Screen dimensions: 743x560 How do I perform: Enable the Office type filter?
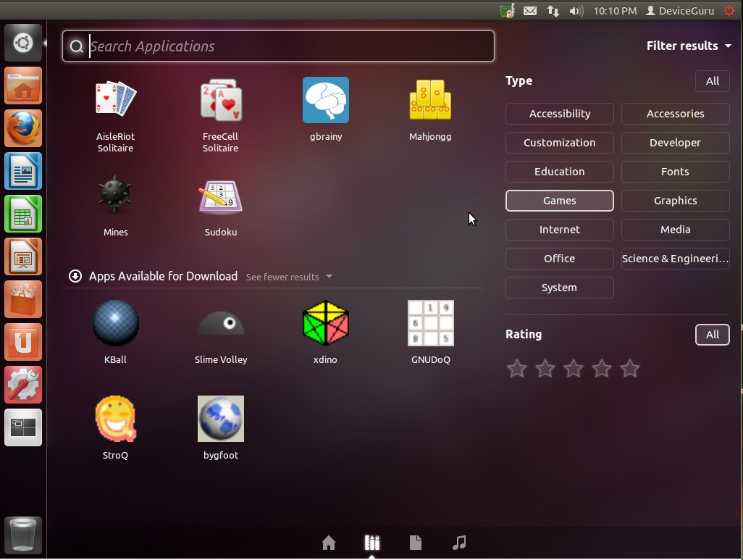(560, 259)
